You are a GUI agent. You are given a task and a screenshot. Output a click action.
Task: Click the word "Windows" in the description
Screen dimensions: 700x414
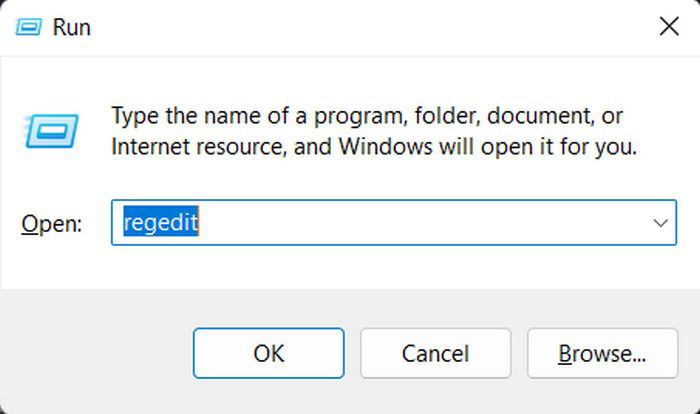coord(386,146)
